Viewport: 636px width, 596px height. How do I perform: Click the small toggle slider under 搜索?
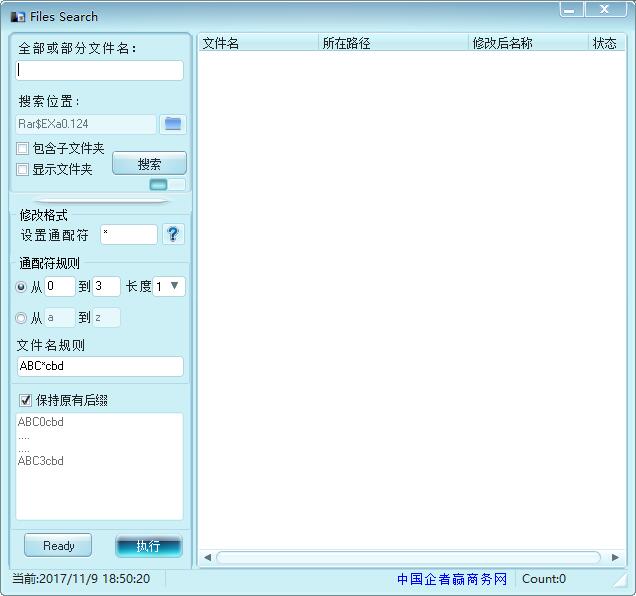point(167,185)
